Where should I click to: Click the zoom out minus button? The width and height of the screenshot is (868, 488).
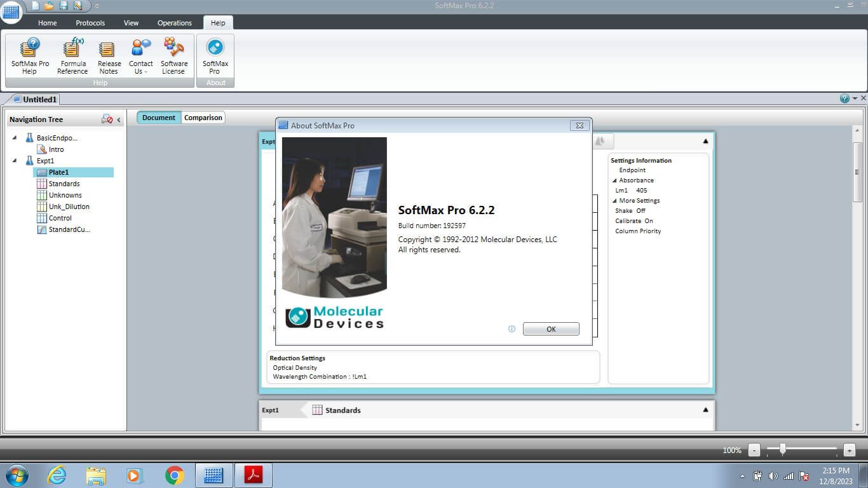[x=754, y=450]
